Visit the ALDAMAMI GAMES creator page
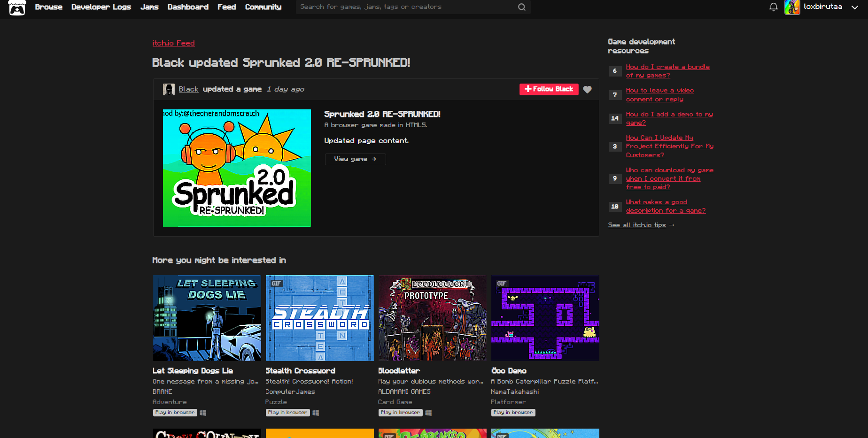The width and height of the screenshot is (868, 438). (x=404, y=392)
